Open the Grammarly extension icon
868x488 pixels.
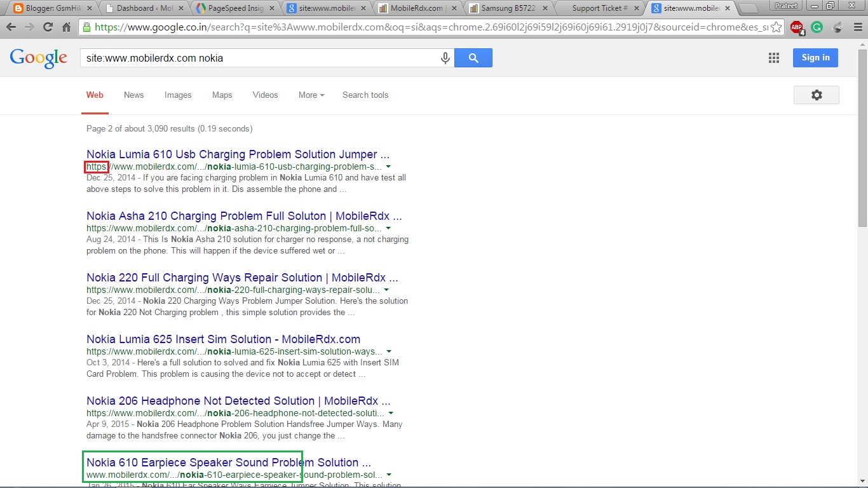[817, 27]
